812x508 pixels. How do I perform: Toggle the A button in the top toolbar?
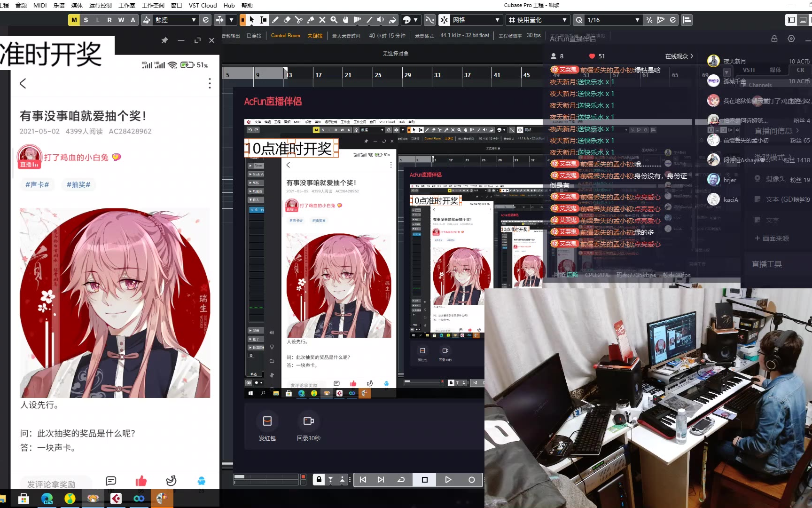(x=133, y=20)
